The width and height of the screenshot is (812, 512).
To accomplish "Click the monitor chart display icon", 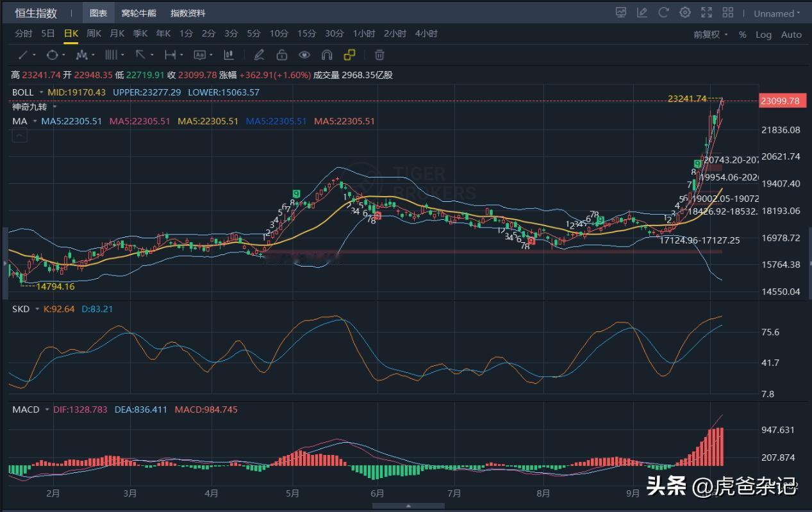I will pyautogui.click(x=620, y=12).
